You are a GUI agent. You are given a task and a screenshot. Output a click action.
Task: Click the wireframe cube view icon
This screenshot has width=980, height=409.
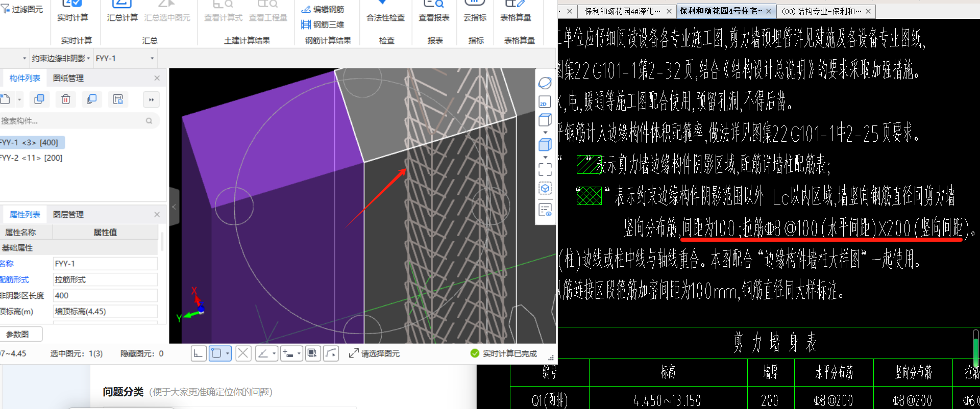(545, 120)
